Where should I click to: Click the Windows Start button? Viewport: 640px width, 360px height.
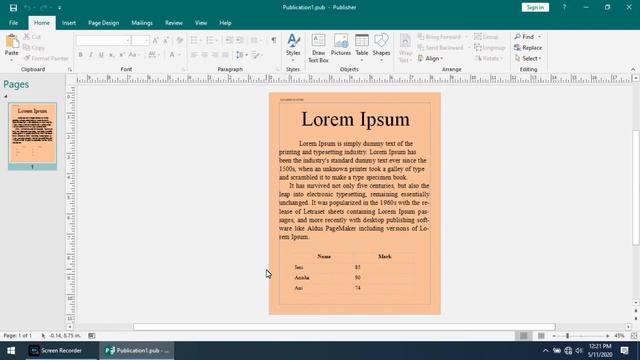point(11,351)
